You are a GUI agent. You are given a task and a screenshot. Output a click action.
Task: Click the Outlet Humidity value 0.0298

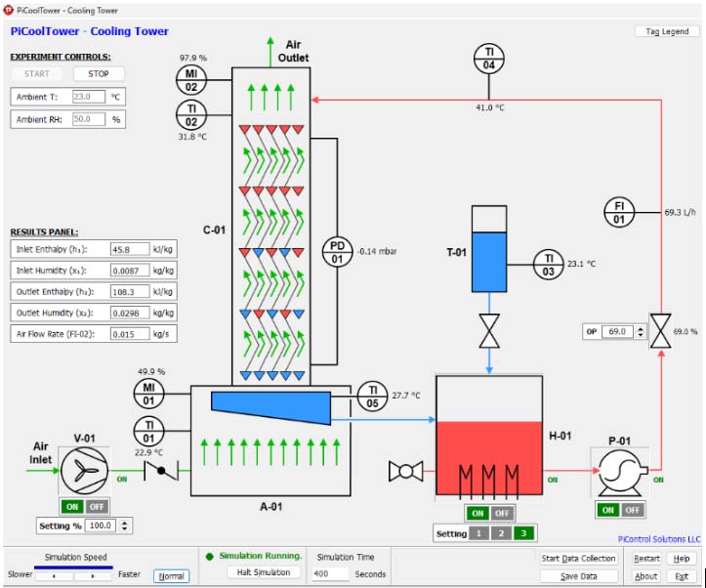[x=130, y=313]
